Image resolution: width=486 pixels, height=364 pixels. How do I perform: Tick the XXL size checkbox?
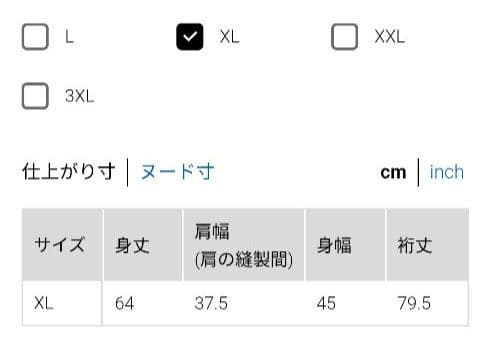tap(344, 37)
